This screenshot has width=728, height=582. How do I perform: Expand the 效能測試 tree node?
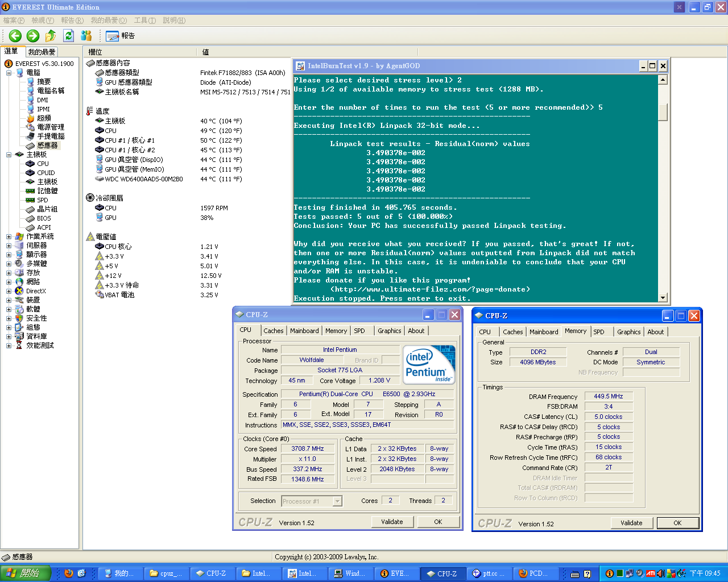click(x=9, y=346)
